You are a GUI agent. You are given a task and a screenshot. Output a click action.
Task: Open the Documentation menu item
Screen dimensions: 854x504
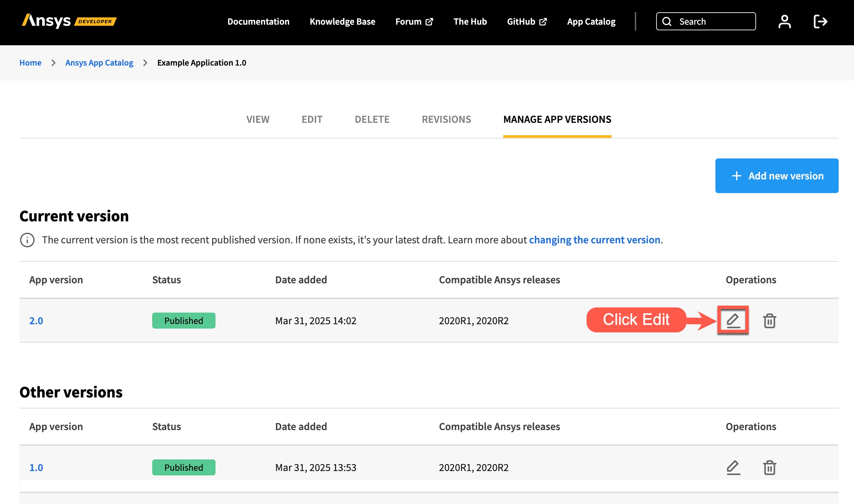[258, 22]
